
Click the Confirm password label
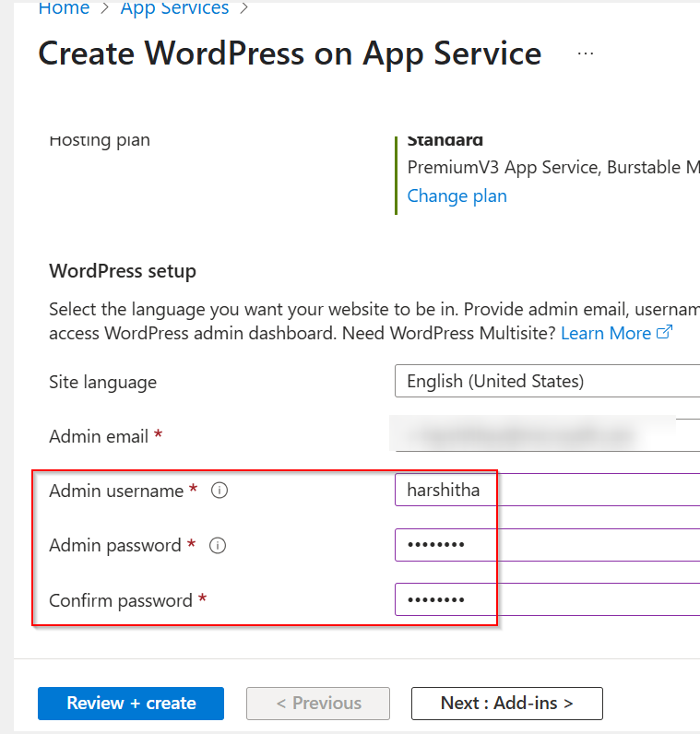121,600
